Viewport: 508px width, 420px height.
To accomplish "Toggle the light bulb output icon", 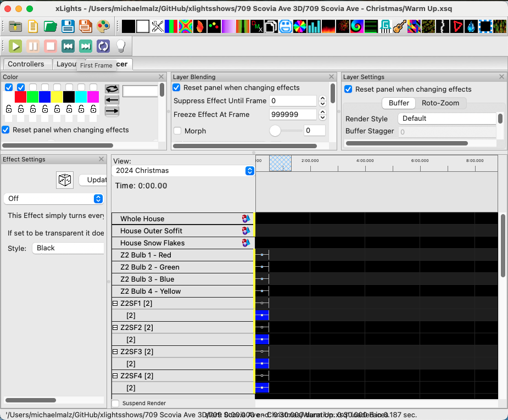I will (x=121, y=46).
